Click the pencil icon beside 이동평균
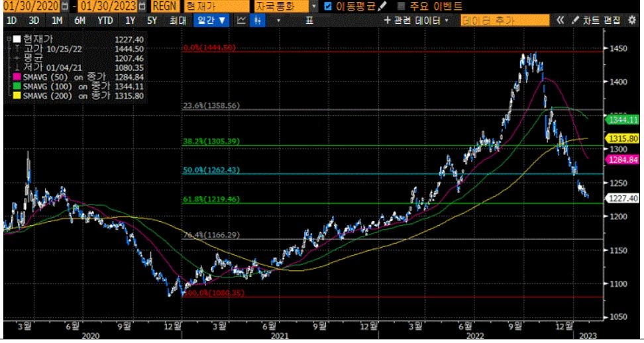Image resolution: width=644 pixels, height=343 pixels. (x=382, y=6)
